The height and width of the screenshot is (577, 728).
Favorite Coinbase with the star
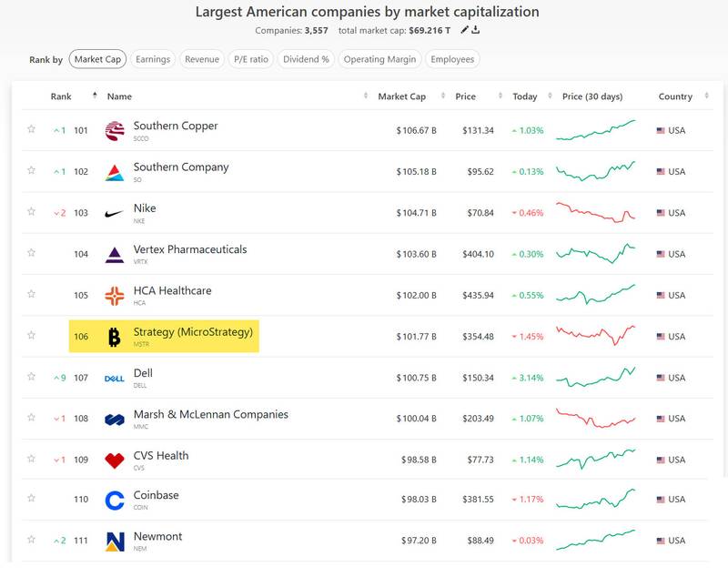coord(31,498)
